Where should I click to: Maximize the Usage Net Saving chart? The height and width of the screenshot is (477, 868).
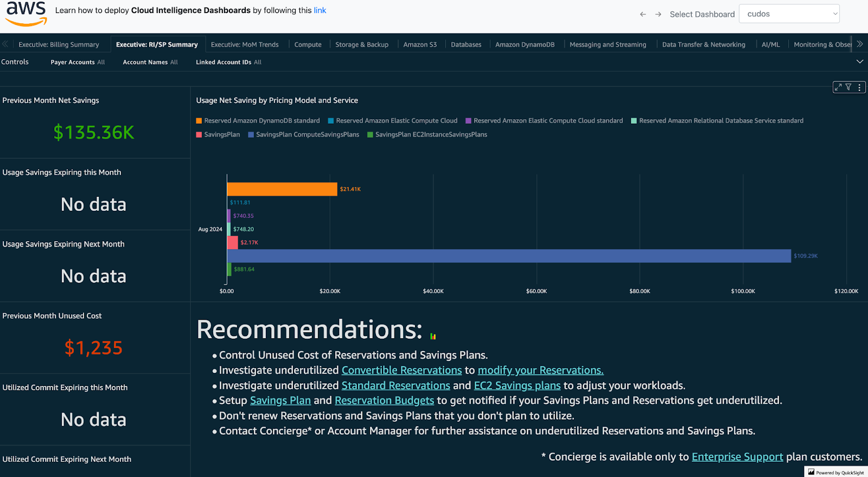(x=839, y=87)
